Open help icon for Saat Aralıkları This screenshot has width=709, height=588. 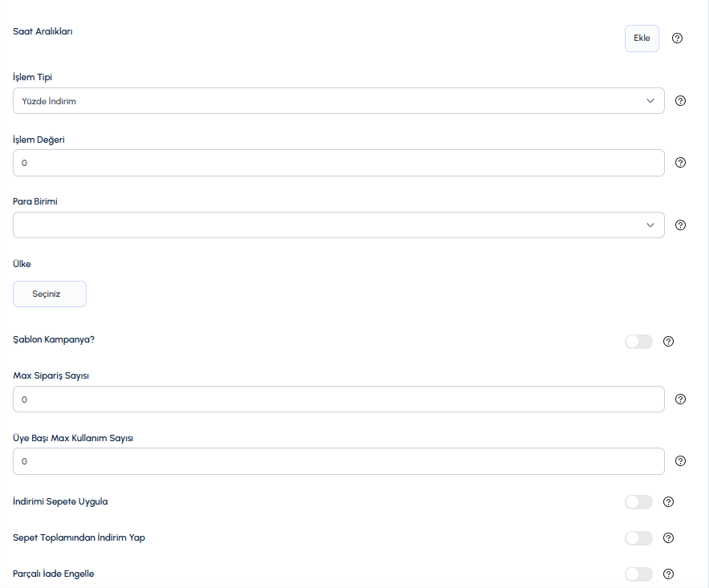(x=677, y=39)
